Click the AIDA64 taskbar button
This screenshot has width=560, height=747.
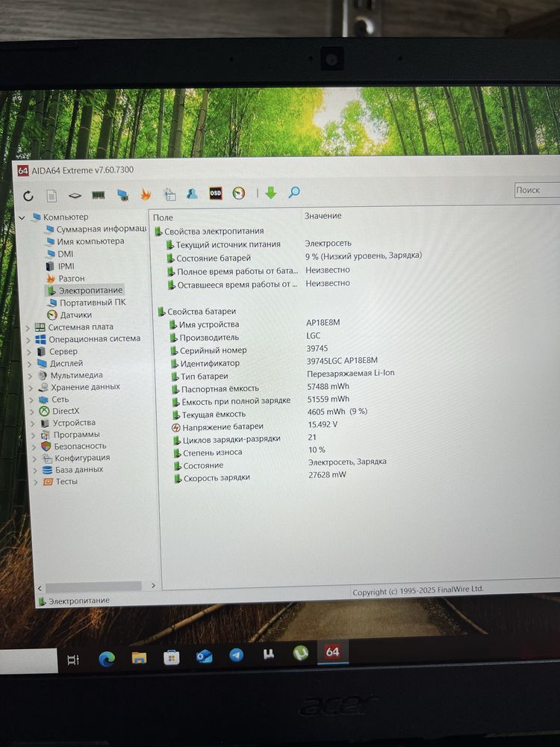click(332, 651)
